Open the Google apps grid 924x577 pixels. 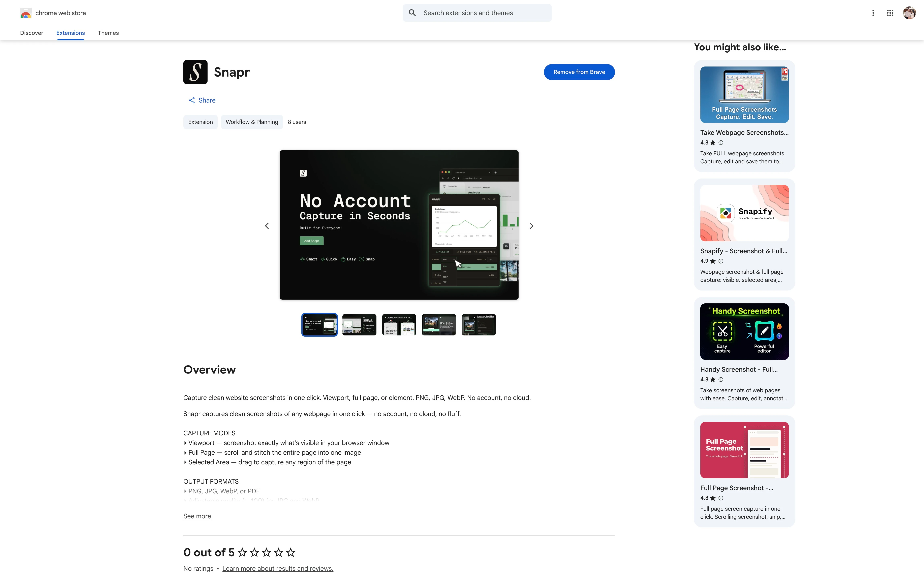pos(890,13)
